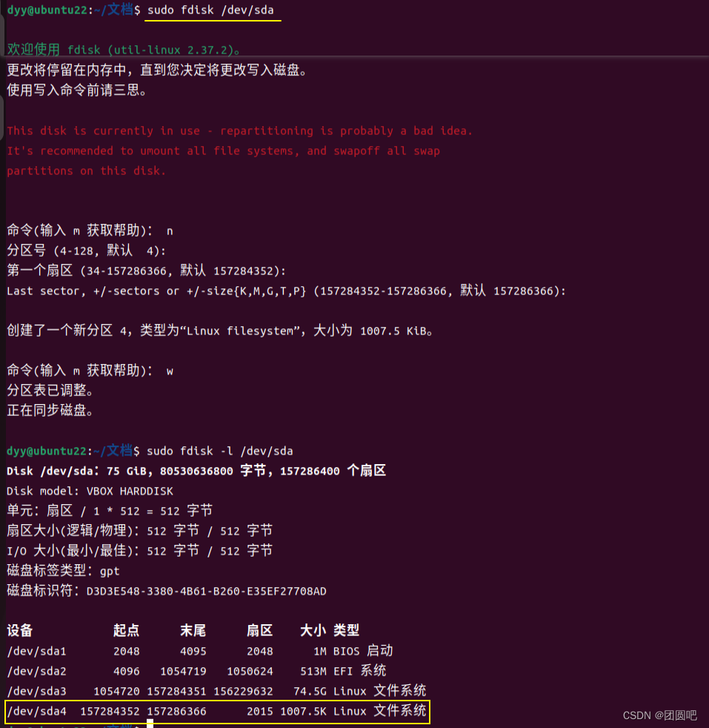Click the '起点' column header
The image size is (709, 728).
click(126, 630)
